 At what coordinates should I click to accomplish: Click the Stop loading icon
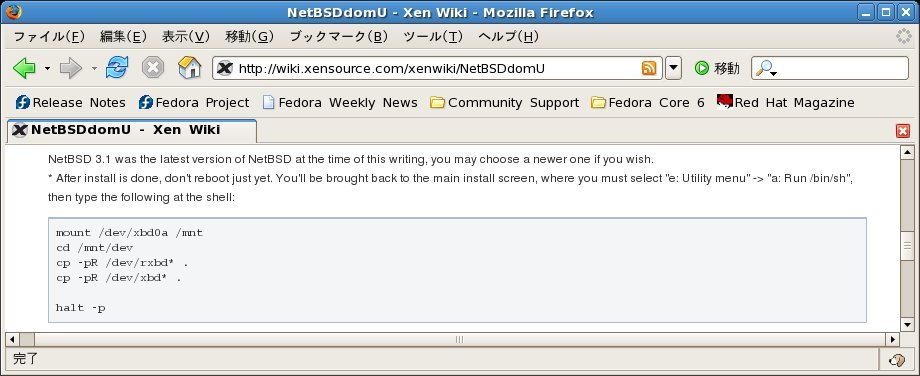tap(153, 68)
